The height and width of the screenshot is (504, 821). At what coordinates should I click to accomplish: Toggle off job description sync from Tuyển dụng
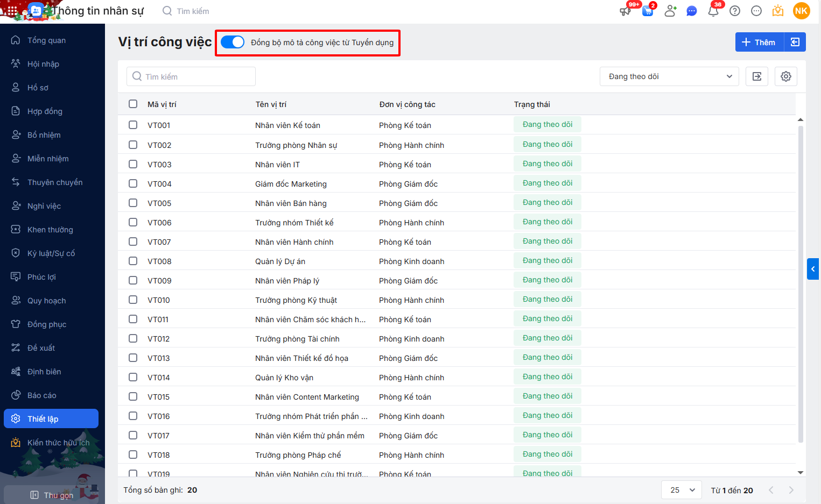click(x=233, y=42)
